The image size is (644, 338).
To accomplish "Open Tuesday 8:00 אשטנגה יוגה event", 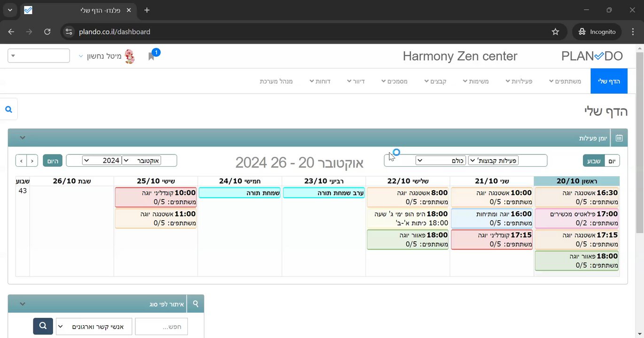I will pos(407,197).
